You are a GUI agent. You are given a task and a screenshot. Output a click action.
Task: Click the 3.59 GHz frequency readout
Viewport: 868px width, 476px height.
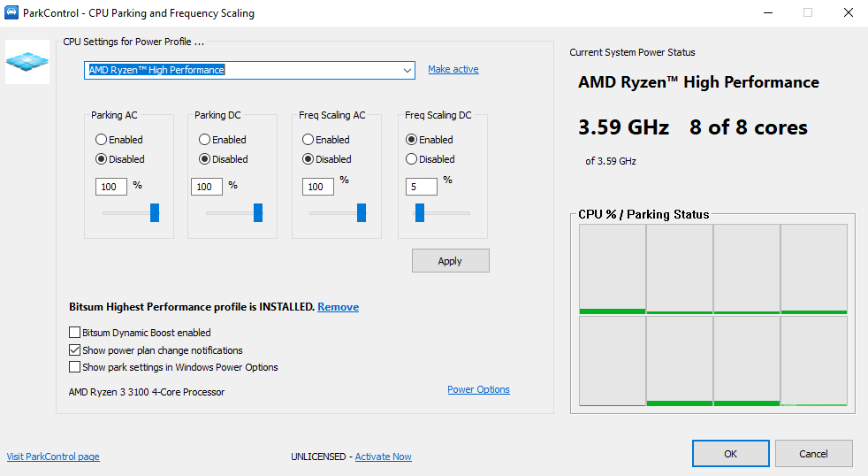pyautogui.click(x=623, y=127)
